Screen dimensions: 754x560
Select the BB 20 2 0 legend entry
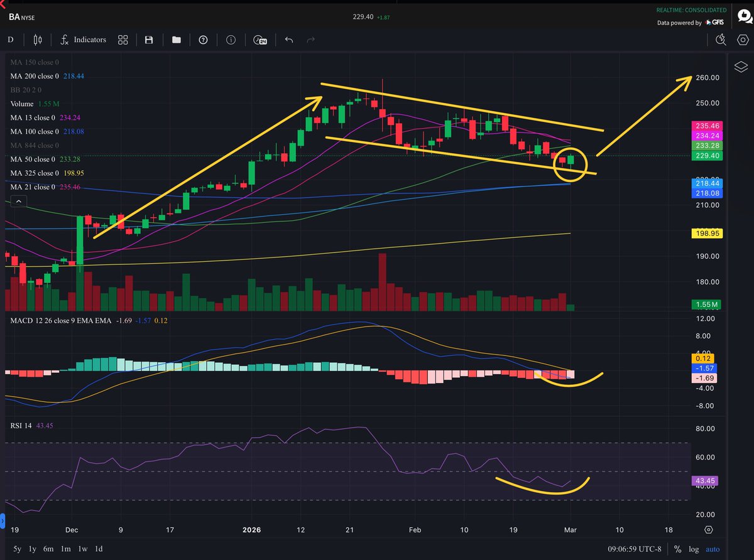pyautogui.click(x=25, y=90)
